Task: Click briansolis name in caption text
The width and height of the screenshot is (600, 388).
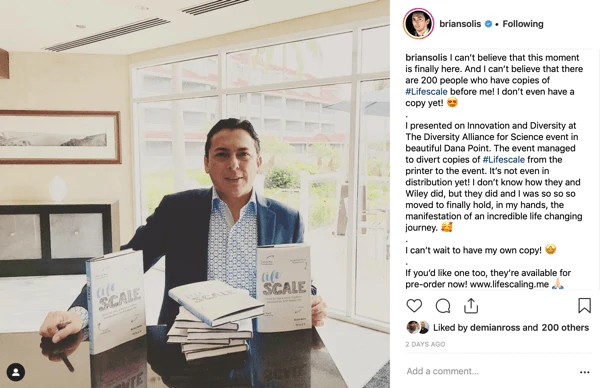Action: pos(426,57)
